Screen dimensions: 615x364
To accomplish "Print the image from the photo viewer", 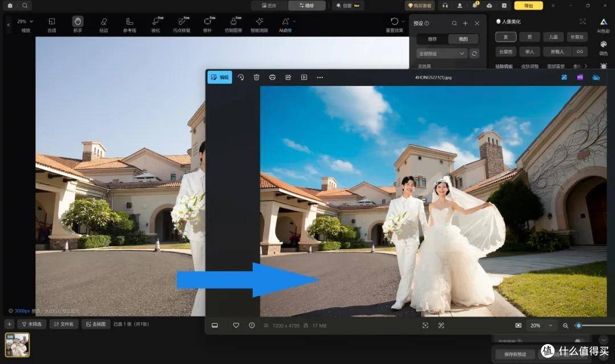I will (x=272, y=77).
